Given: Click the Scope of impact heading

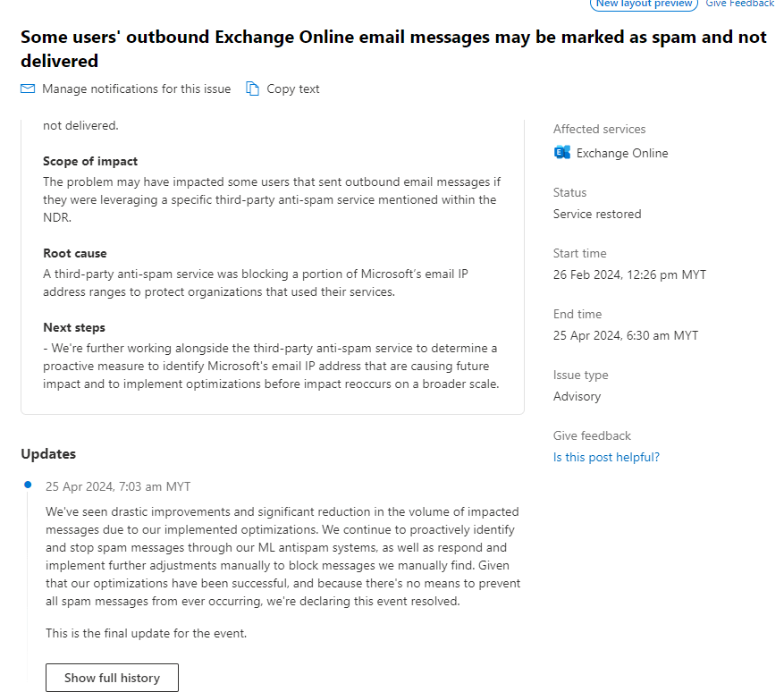Looking at the screenshot, I should pos(90,162).
